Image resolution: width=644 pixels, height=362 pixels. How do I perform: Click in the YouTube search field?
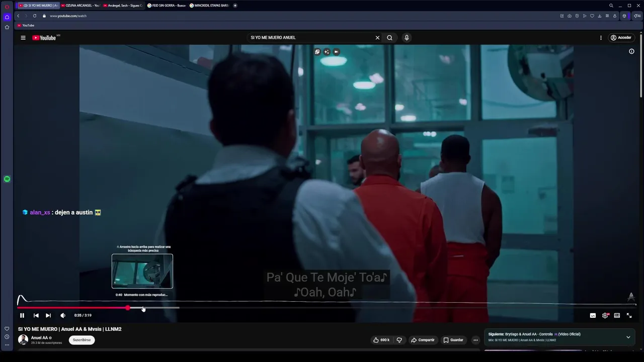tap(309, 38)
